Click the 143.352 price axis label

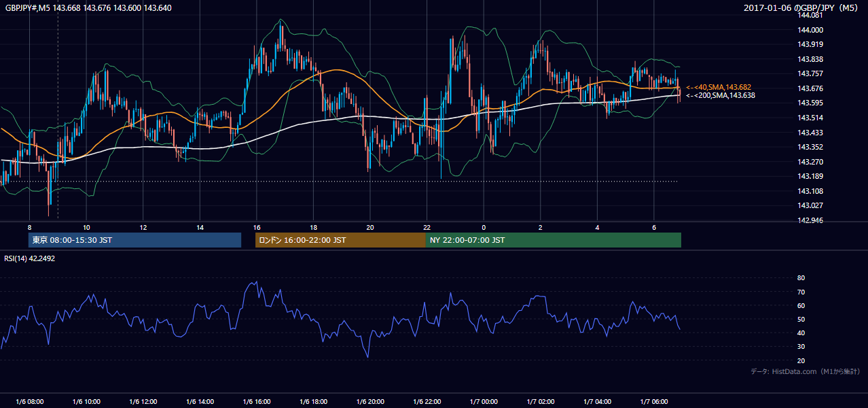(x=810, y=147)
